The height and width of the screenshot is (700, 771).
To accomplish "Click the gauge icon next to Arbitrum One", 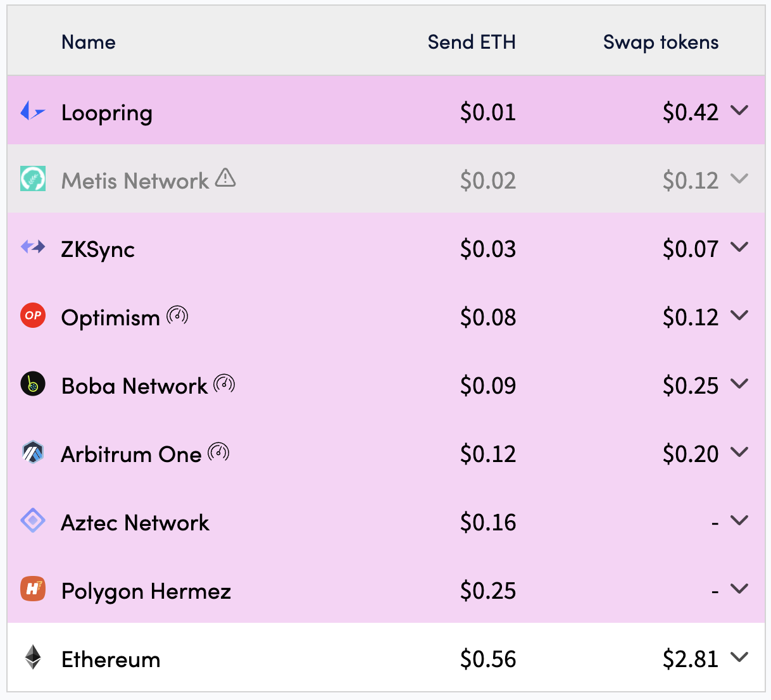I will [x=218, y=451].
